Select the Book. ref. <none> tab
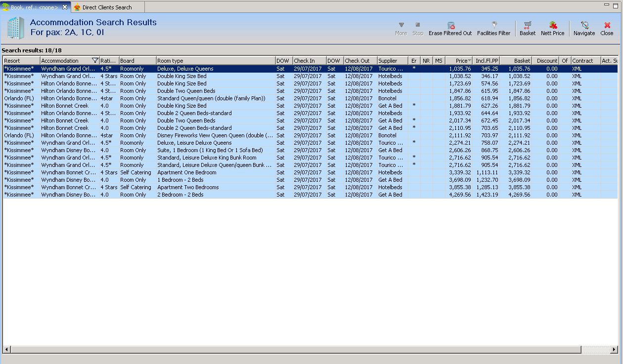Screen dimensions: 623x364 (x=34, y=7)
